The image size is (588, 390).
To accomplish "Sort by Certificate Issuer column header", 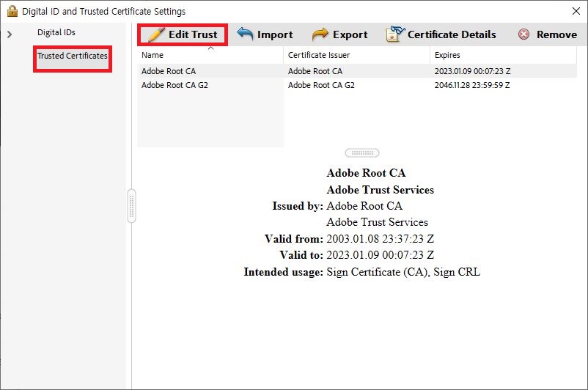I will [x=319, y=55].
